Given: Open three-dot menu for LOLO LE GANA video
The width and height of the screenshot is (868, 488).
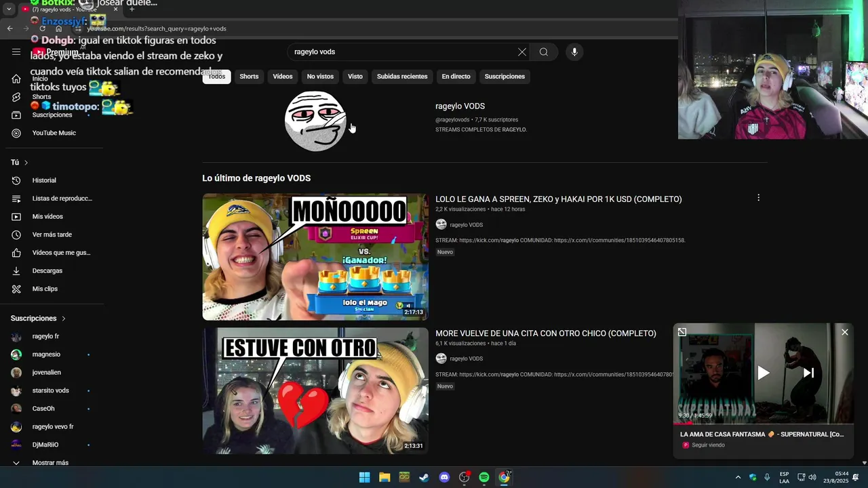Looking at the screenshot, I should [x=758, y=198].
